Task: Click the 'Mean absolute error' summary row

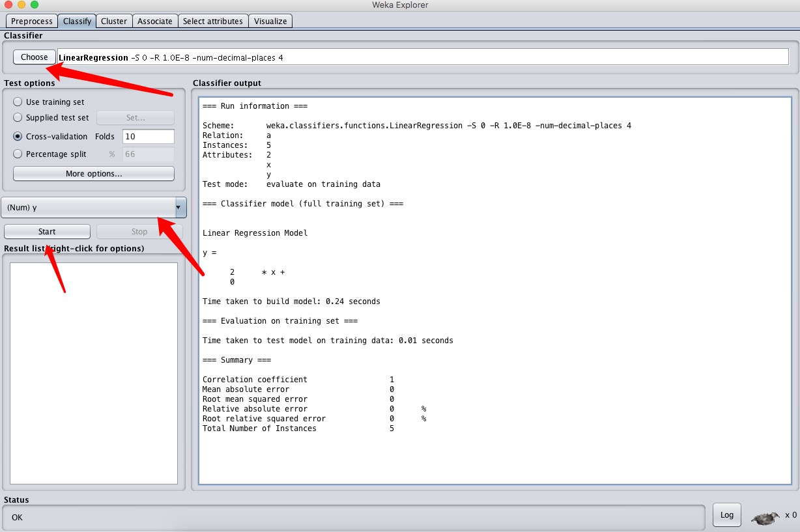Action: tap(298, 389)
